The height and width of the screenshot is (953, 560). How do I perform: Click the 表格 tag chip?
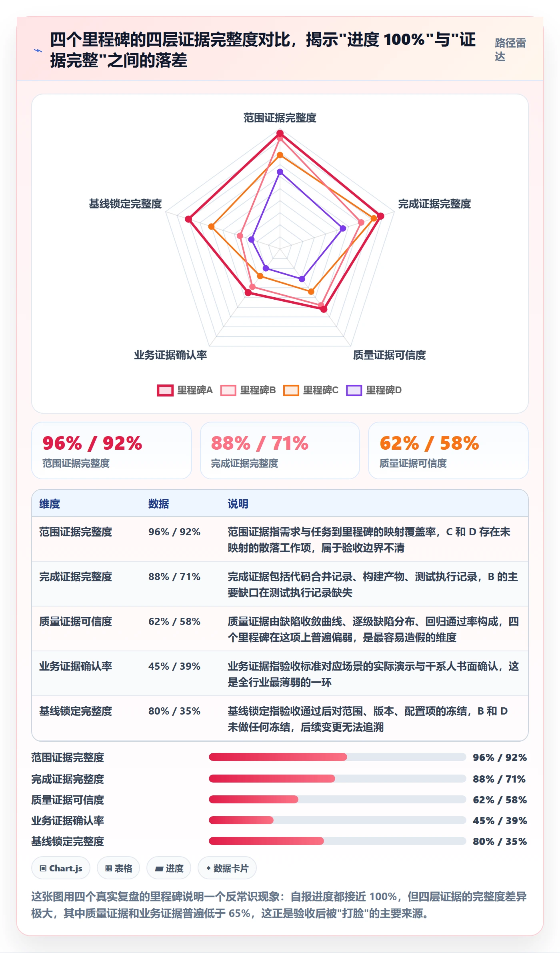click(x=118, y=868)
